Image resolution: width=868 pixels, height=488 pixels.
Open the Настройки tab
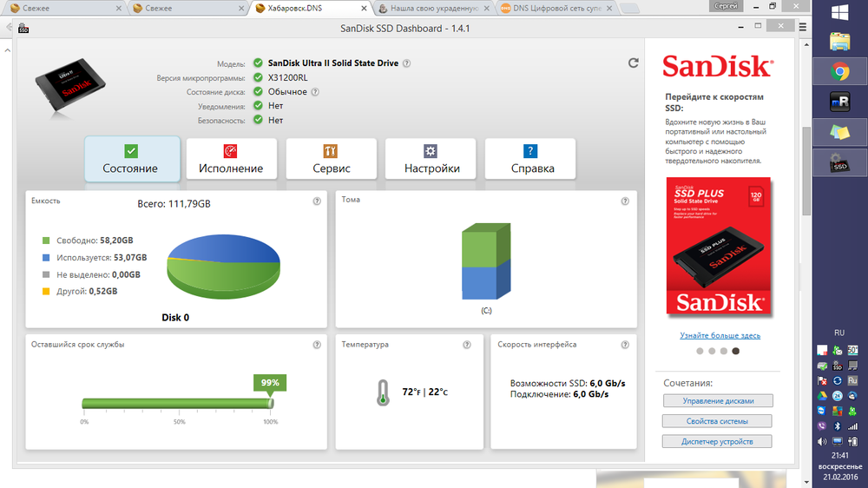431,159
